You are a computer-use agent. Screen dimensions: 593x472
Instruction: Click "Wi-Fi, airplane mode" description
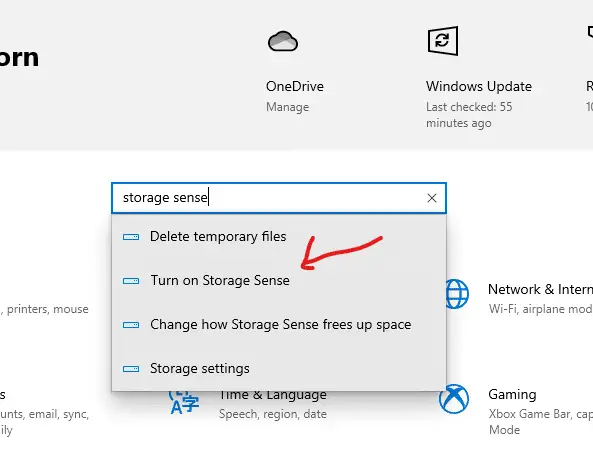point(540,309)
